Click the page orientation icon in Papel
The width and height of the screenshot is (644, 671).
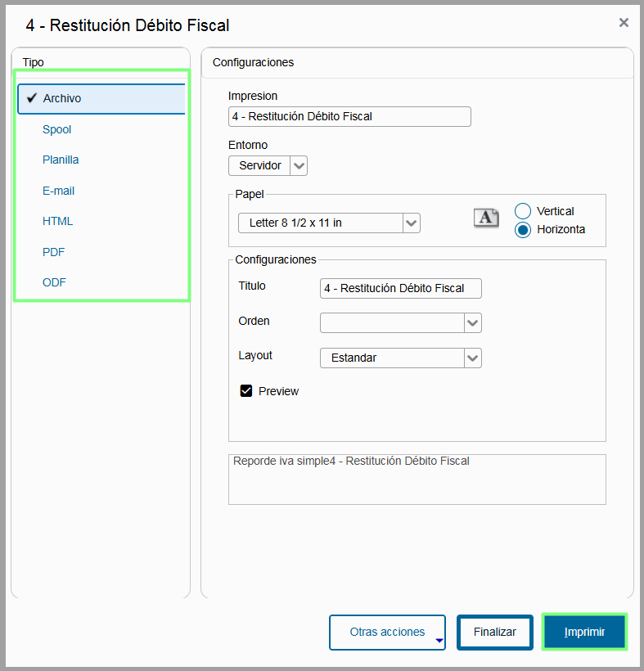pyautogui.click(x=486, y=217)
